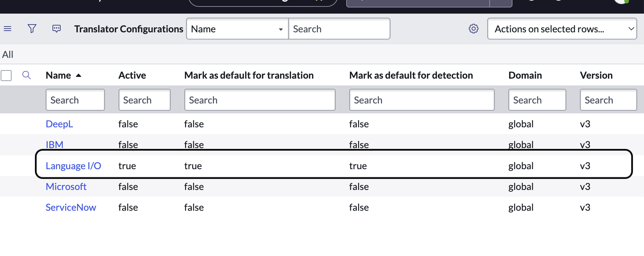Click the top Search text field
The image size is (644, 256).
(x=339, y=29)
